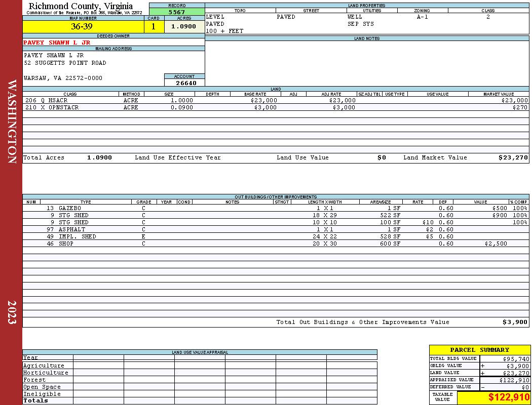Click the Ineligible row label

click(42, 394)
